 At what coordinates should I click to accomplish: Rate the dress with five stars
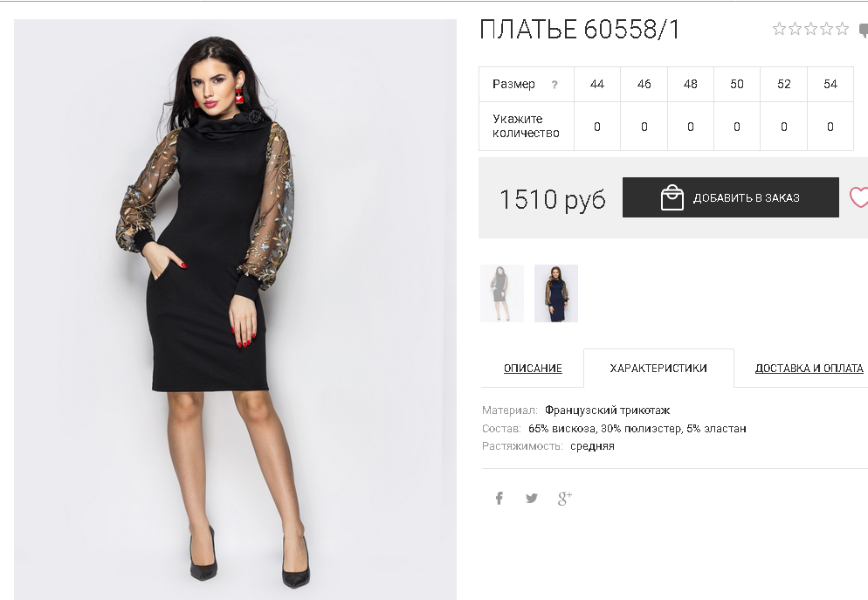[842, 29]
